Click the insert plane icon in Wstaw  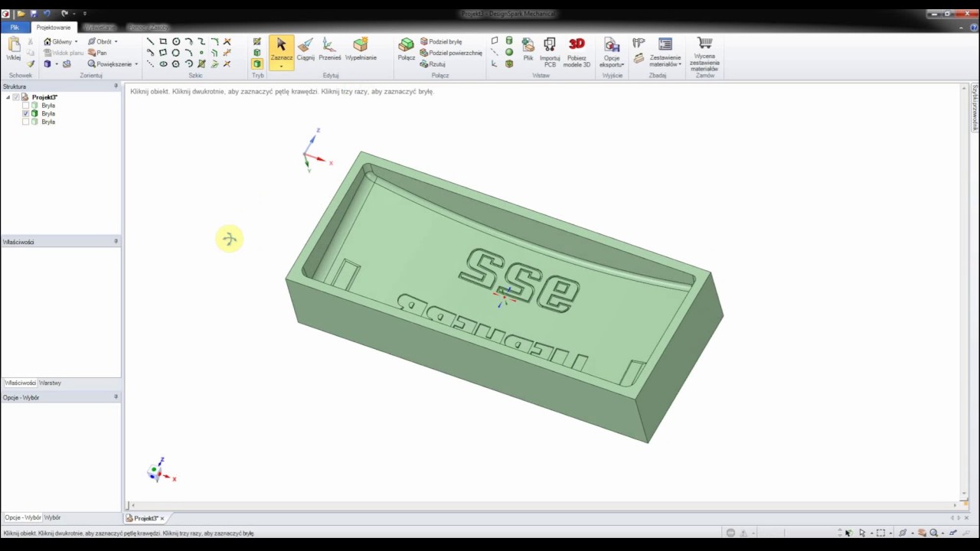pos(495,41)
